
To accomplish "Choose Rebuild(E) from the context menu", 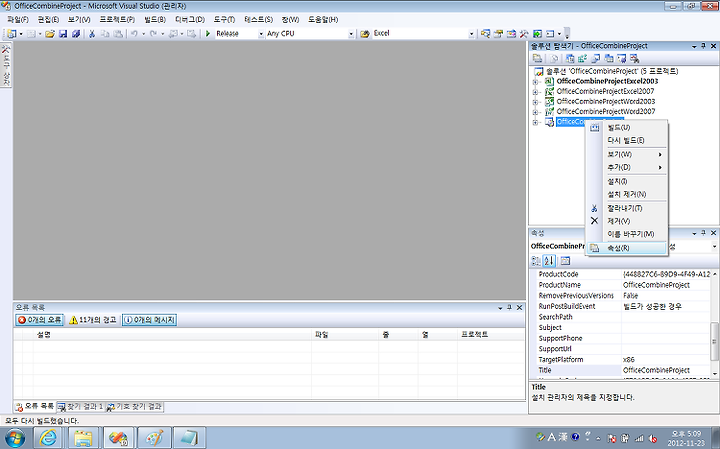I will click(626, 140).
